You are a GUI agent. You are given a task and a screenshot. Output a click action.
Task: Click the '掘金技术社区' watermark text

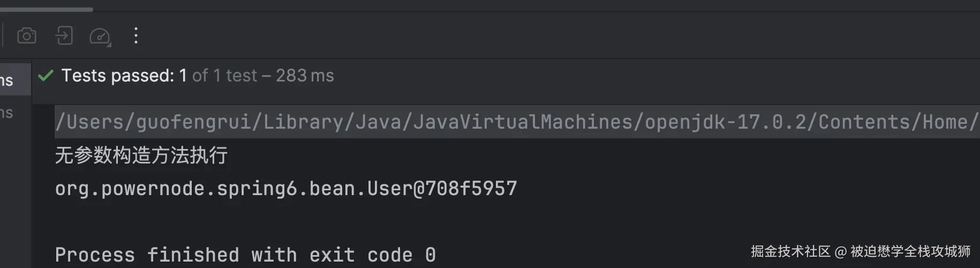[x=790, y=251]
